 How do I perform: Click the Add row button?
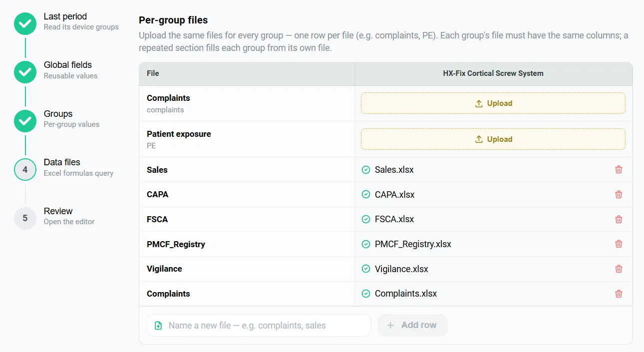[x=412, y=325]
